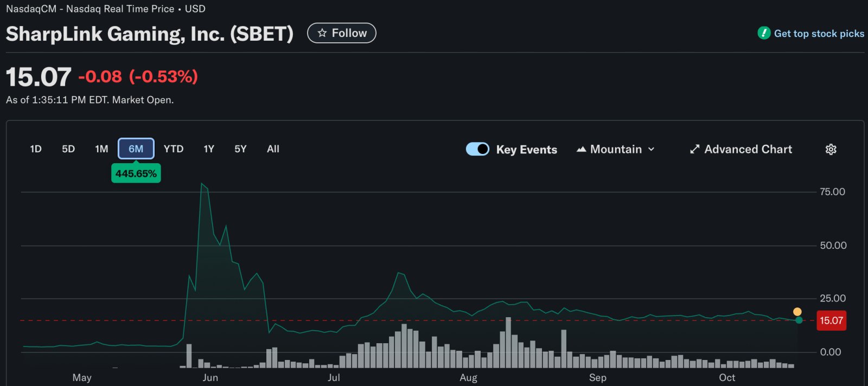Select the 1M time range

coord(101,149)
